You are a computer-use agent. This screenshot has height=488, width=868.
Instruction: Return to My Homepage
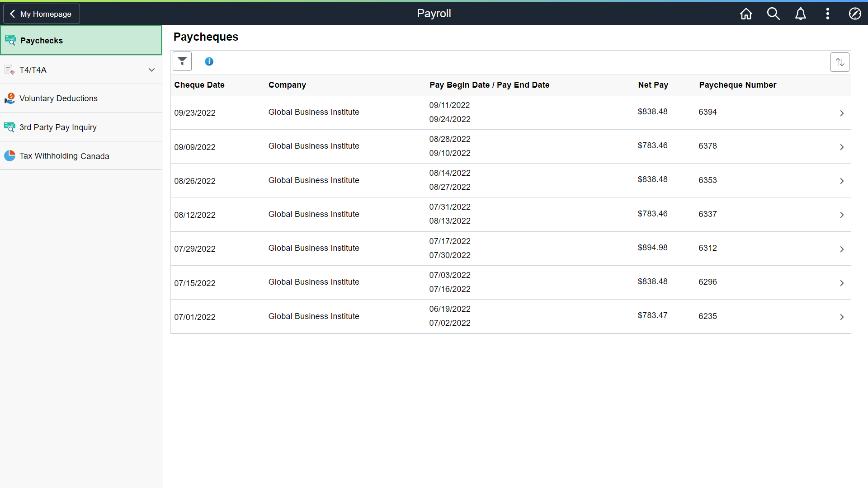point(41,14)
